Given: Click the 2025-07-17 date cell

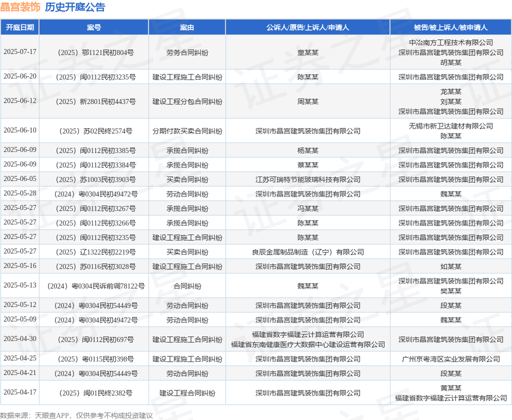Looking at the screenshot, I should tap(20, 52).
